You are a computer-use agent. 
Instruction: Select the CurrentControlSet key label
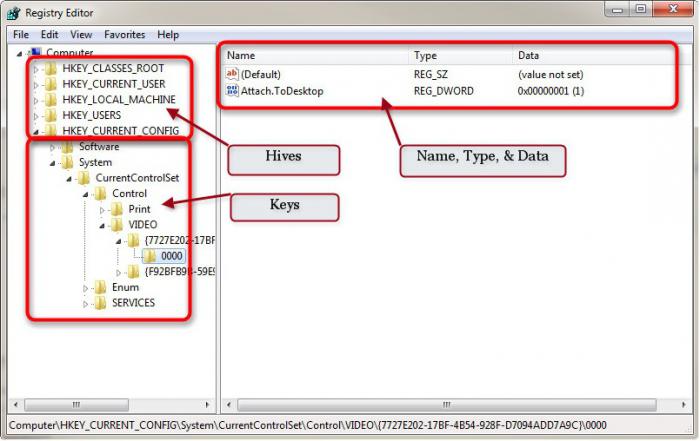(x=137, y=178)
